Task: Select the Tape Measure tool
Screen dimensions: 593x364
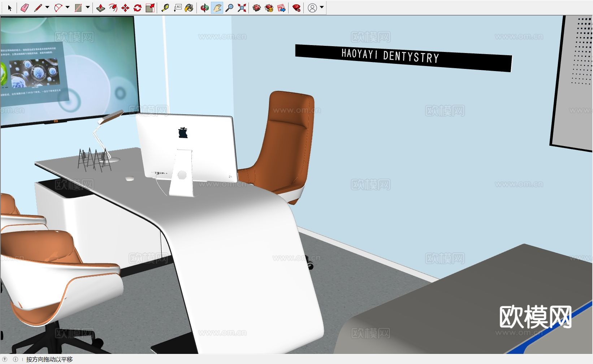Action: coord(165,8)
